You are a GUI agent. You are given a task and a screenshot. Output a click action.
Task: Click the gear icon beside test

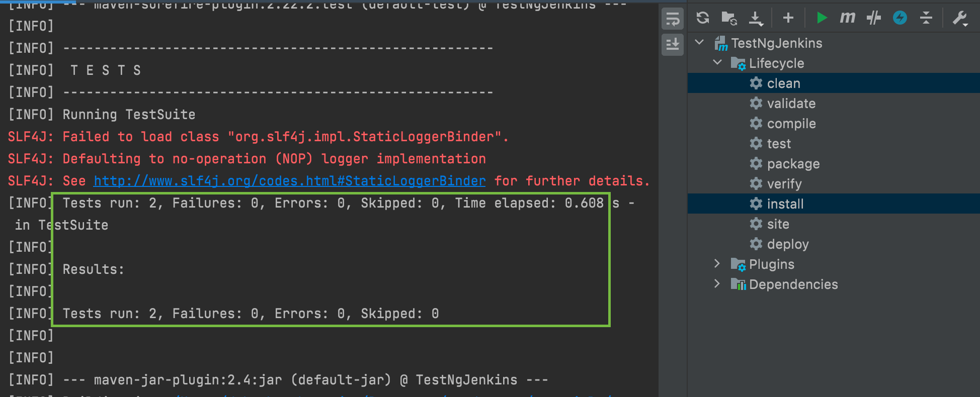(x=756, y=143)
